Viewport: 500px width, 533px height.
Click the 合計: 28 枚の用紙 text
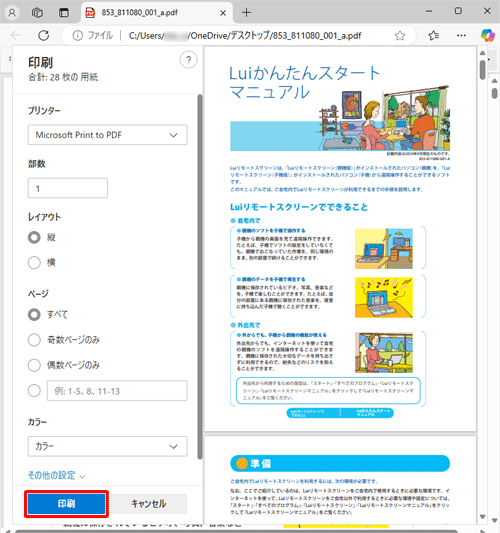click(x=63, y=77)
